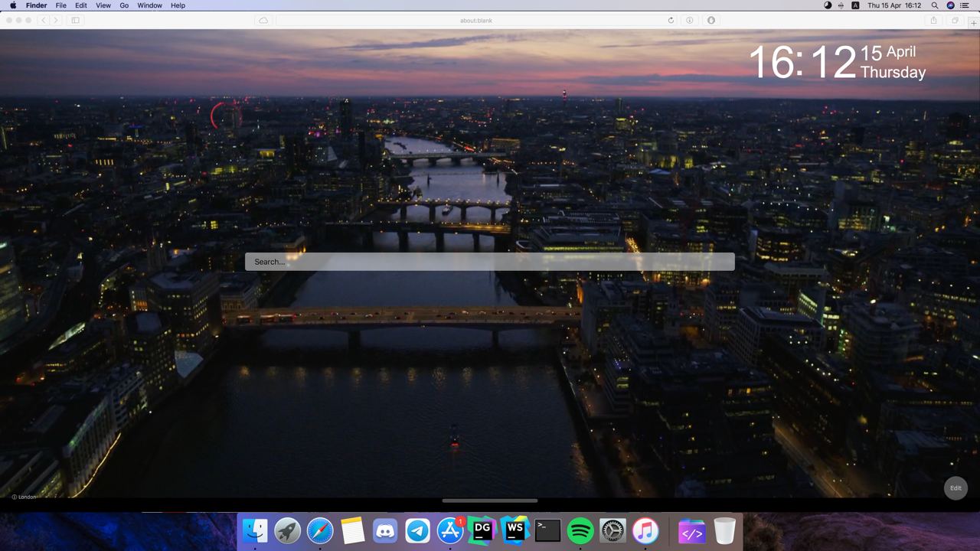This screenshot has width=980, height=551.
Task: Click the large 16:12 clock widget
Action: click(802, 62)
